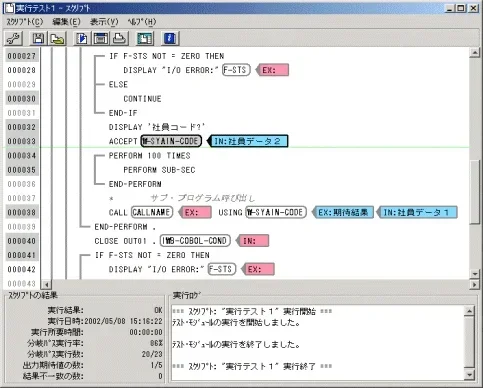Click the code pane vertical scroll down arrow
Image resolution: width=483 pixels, height=388 pixels.
(474, 274)
